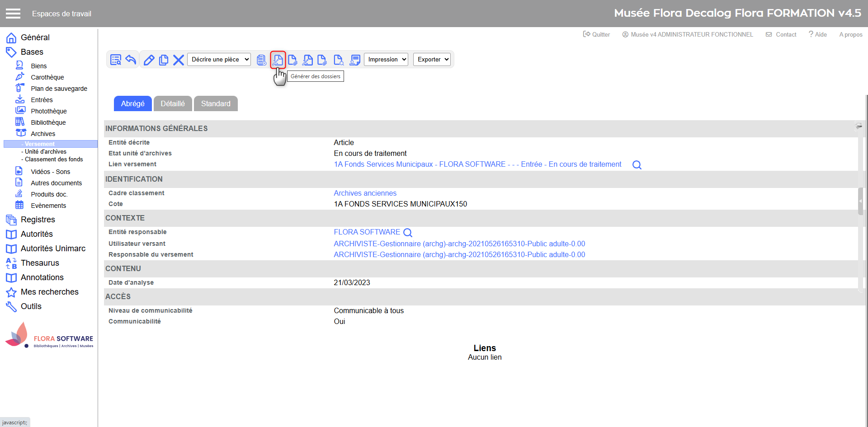Click the Générer des dossiers toolbar icon

coord(278,60)
